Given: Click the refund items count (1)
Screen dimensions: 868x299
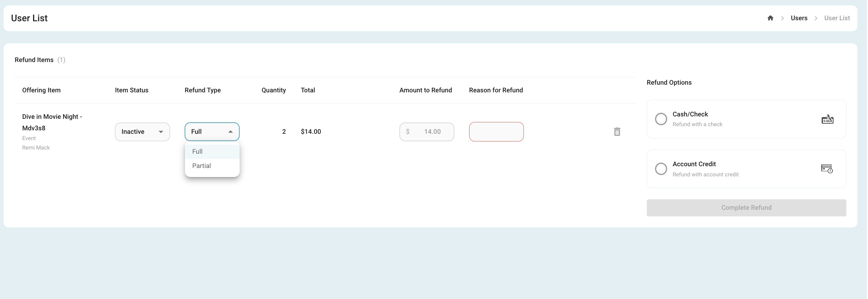Looking at the screenshot, I should point(61,60).
